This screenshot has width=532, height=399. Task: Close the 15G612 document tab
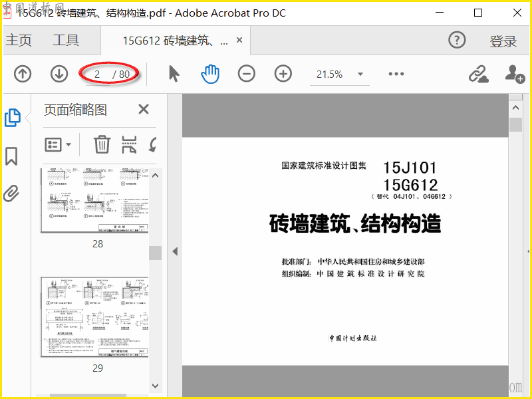(x=239, y=40)
